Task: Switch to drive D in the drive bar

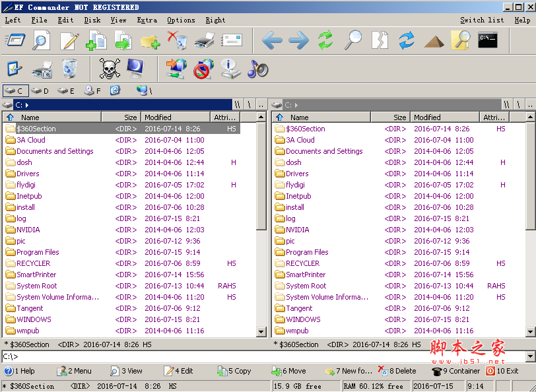Action: [41, 91]
